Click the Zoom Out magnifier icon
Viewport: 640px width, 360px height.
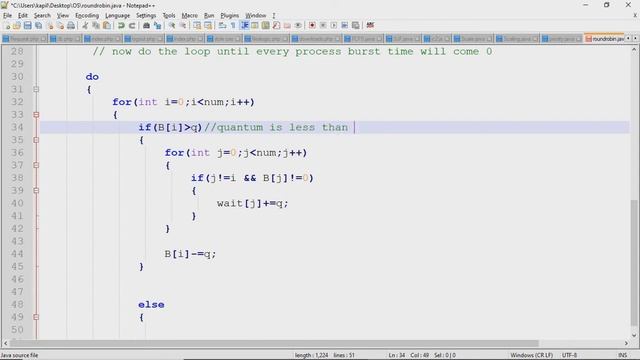183,25
